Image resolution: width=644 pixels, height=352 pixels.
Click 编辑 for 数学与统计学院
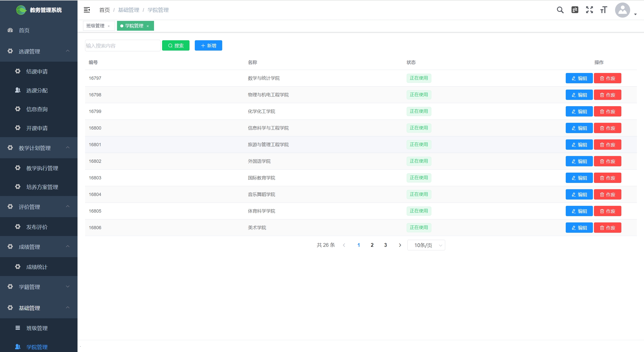tap(579, 78)
